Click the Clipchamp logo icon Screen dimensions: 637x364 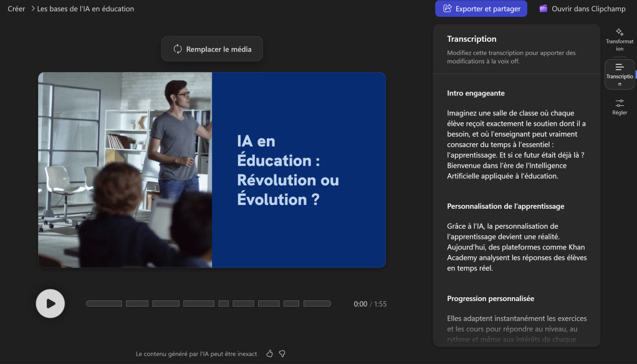tap(544, 9)
